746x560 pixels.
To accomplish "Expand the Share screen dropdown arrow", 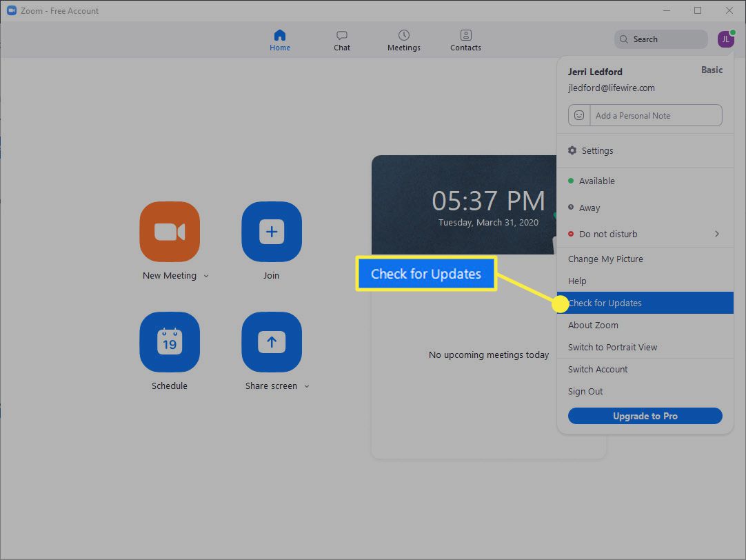I will [x=307, y=387].
